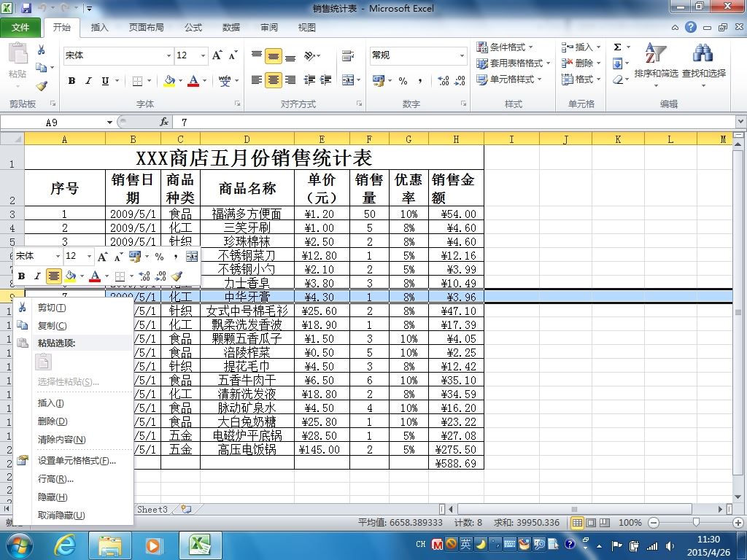
Task: Open the number format dropdown
Action: 462,55
